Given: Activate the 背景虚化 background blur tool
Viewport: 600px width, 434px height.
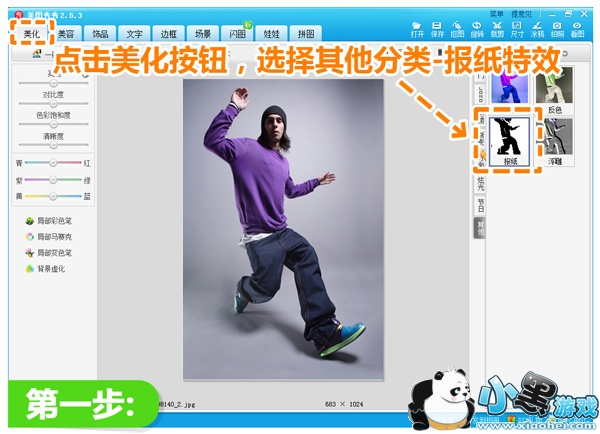Looking at the screenshot, I should coord(48,271).
